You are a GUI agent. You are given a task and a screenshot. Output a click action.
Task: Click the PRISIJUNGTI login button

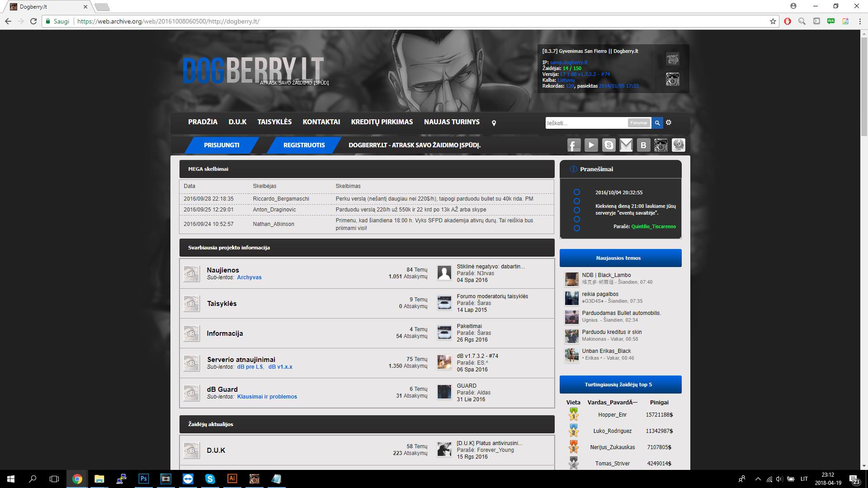click(x=222, y=145)
